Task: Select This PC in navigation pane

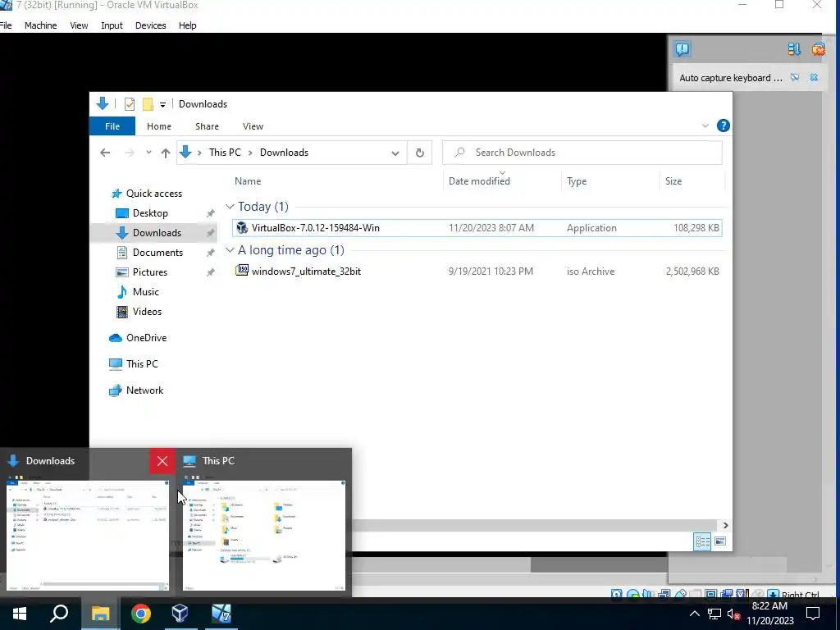Action: tap(142, 364)
